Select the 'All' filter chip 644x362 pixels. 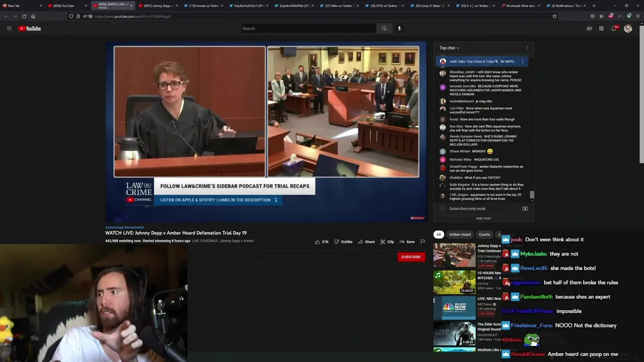click(x=439, y=234)
